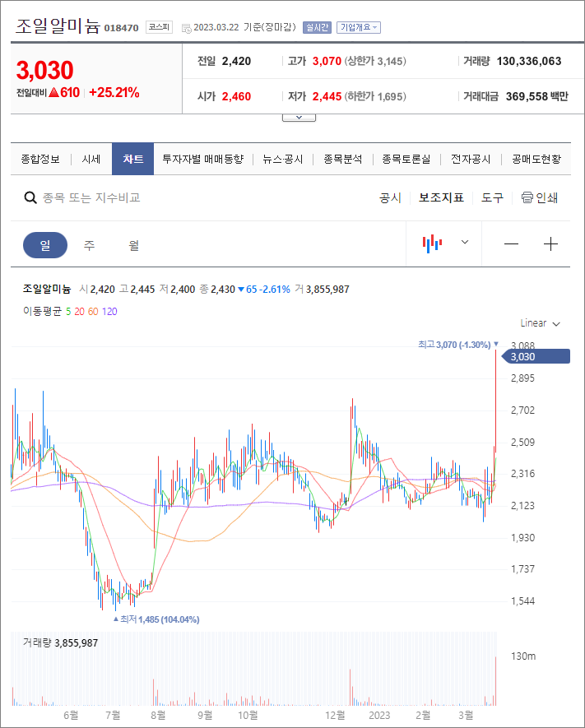Click the 이동평균 label

pos(42,312)
